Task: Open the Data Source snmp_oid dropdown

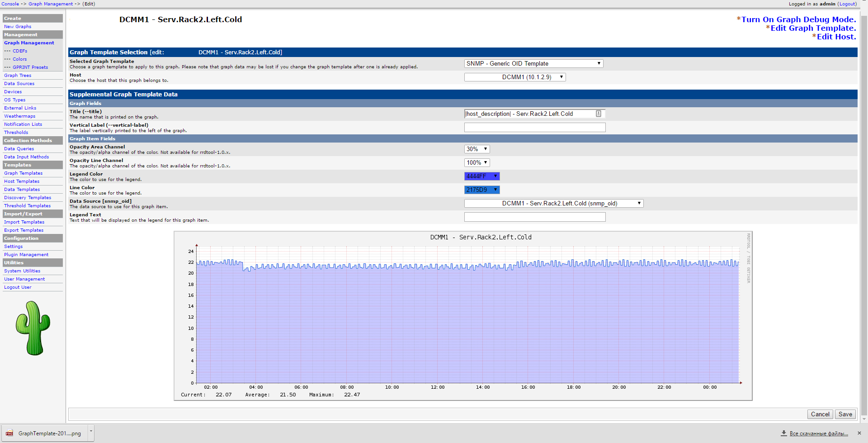Action: [x=553, y=204]
